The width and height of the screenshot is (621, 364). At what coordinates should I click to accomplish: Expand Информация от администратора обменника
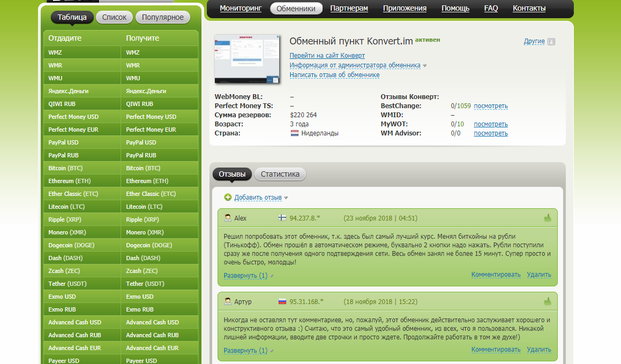coord(355,65)
